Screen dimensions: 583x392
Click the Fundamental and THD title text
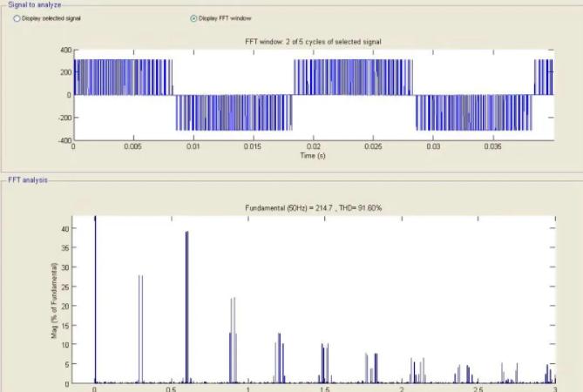tap(313, 207)
